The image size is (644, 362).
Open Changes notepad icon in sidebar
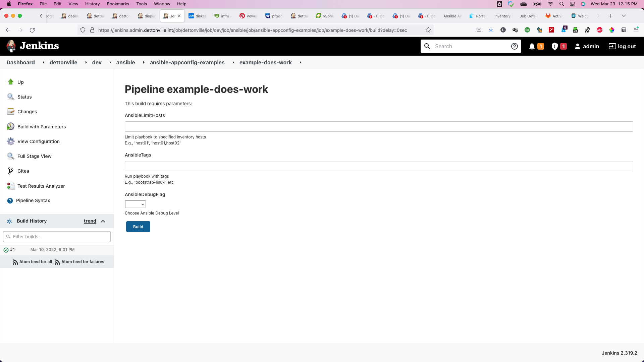point(11,112)
